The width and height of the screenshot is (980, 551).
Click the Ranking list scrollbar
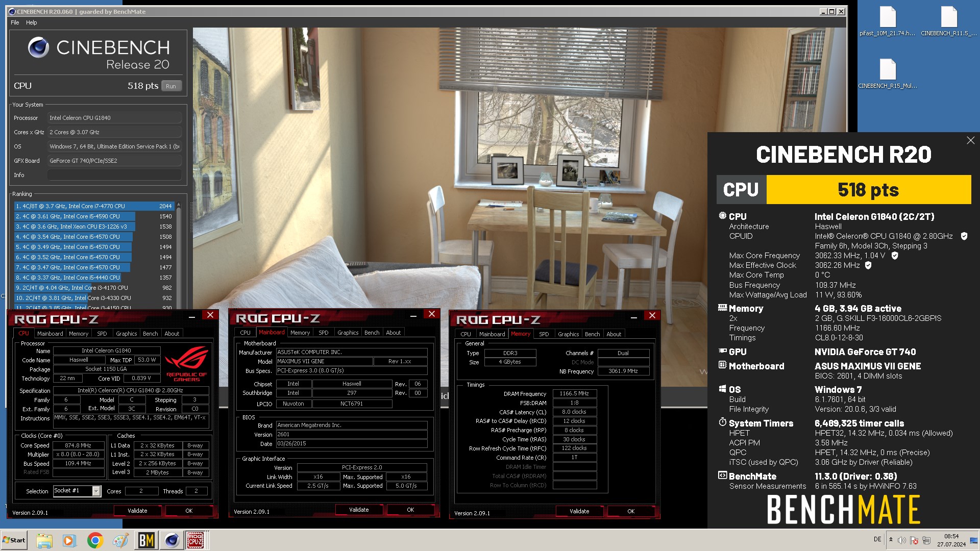(x=178, y=255)
